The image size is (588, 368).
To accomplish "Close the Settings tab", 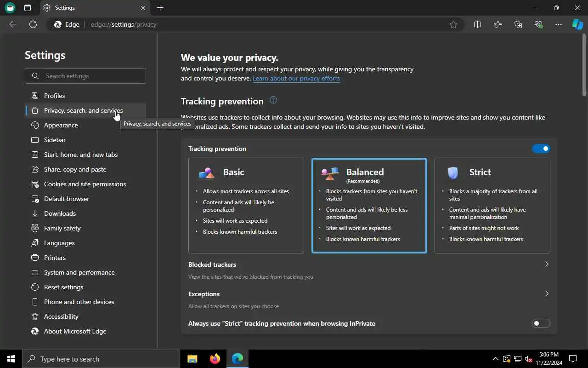I will [143, 8].
